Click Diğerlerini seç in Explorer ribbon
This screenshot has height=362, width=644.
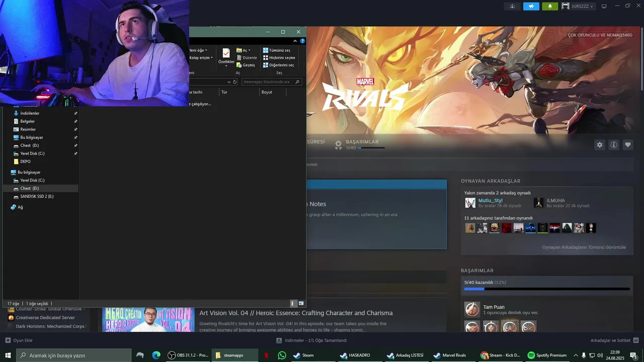pos(279,65)
